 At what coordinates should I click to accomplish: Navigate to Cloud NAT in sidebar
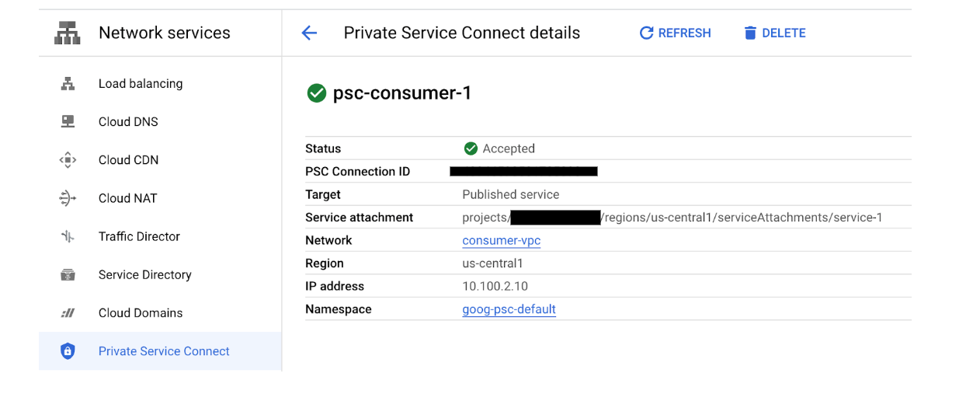point(127,198)
